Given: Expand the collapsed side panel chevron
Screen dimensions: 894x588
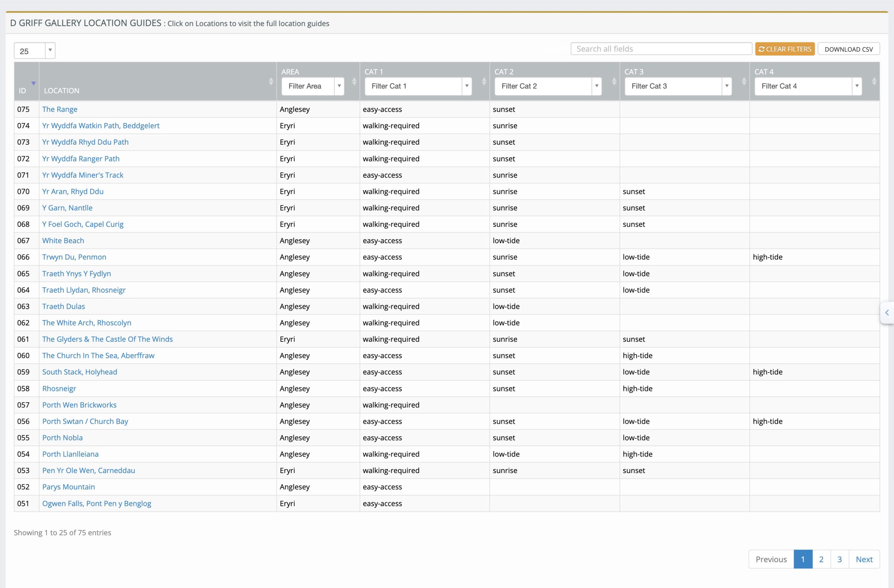Looking at the screenshot, I should [887, 313].
